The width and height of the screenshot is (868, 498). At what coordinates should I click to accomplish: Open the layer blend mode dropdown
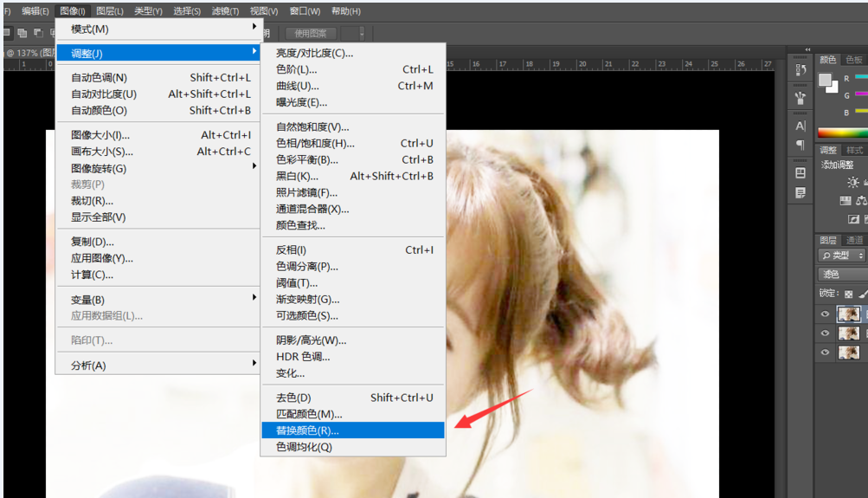pos(842,275)
